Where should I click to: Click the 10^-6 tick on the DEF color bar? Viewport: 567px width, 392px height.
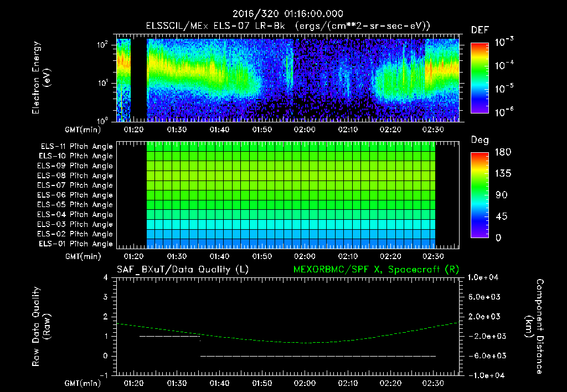504,112
